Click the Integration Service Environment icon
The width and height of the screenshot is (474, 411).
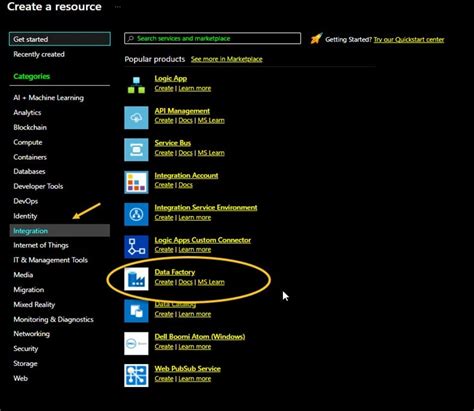pyautogui.click(x=136, y=214)
